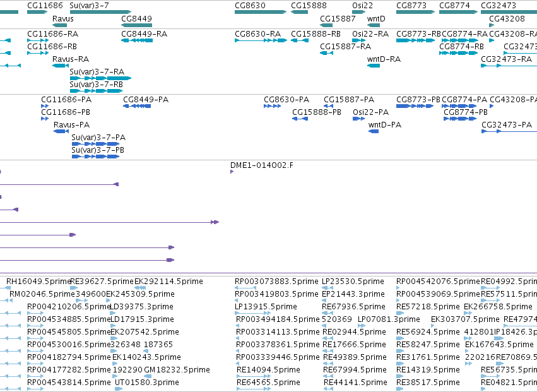Select the CG15888-PB protein label

point(317,112)
